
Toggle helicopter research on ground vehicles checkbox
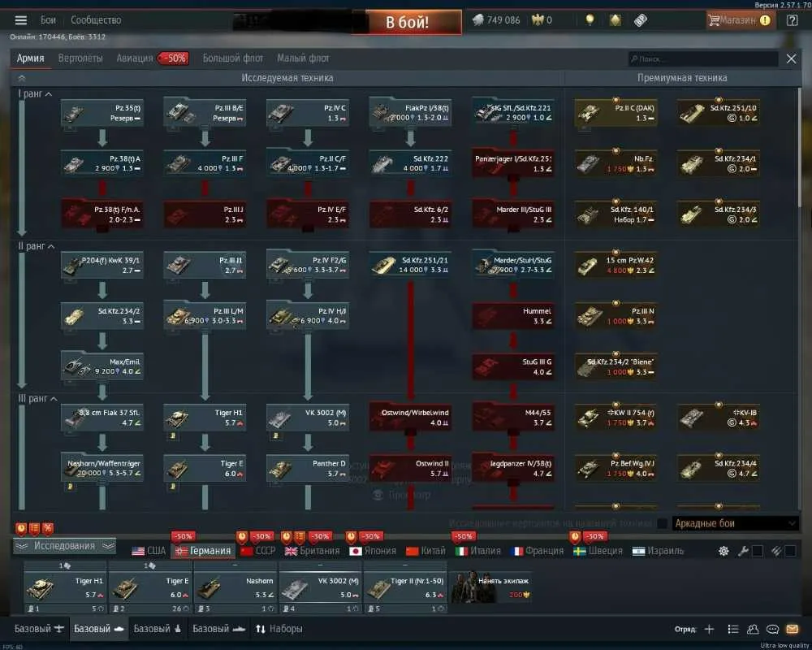pos(662,523)
